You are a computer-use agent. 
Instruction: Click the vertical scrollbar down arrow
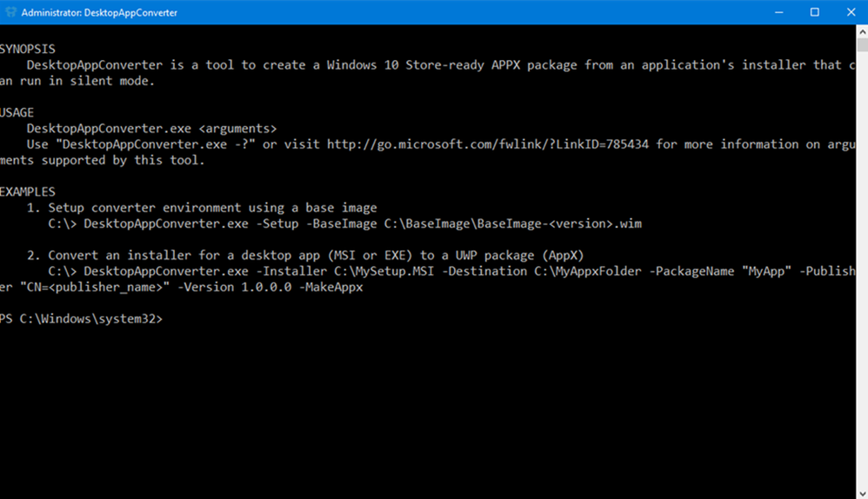point(862,493)
